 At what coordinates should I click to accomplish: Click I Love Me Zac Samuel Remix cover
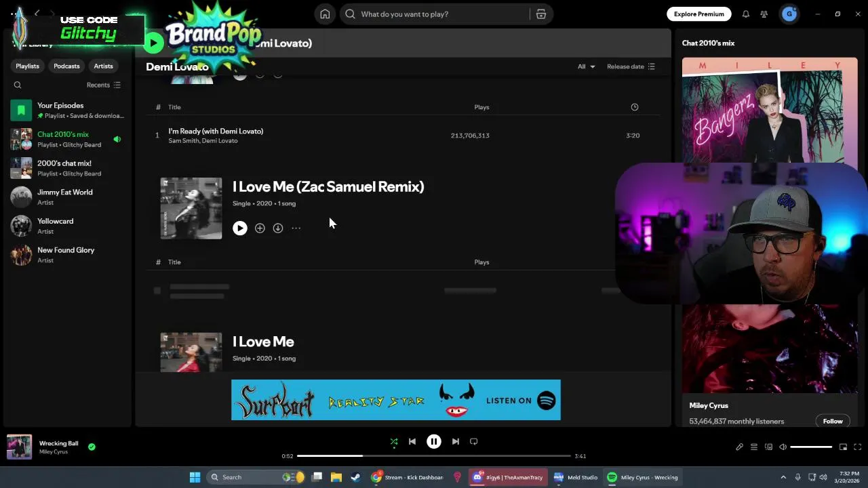[191, 208]
